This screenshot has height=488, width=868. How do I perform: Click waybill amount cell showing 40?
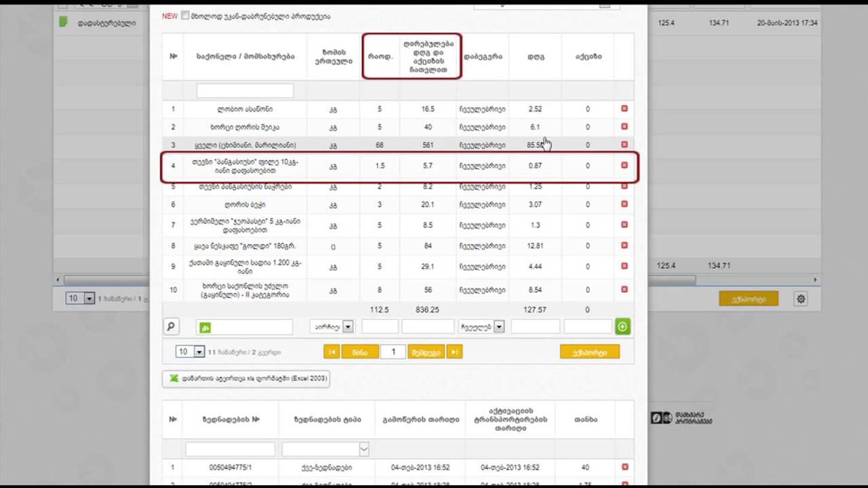585,468
